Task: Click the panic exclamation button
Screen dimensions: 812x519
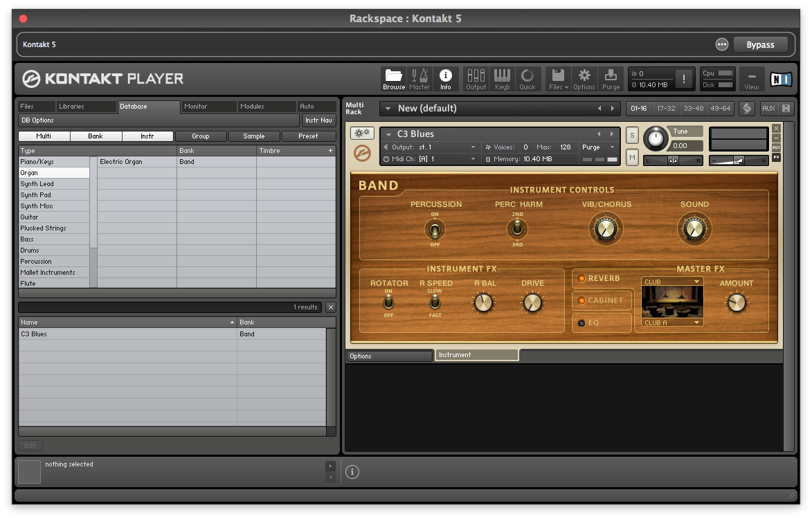Action: tap(683, 79)
